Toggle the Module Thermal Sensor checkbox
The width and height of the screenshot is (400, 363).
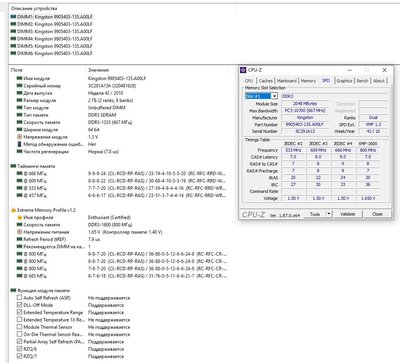coord(19,327)
